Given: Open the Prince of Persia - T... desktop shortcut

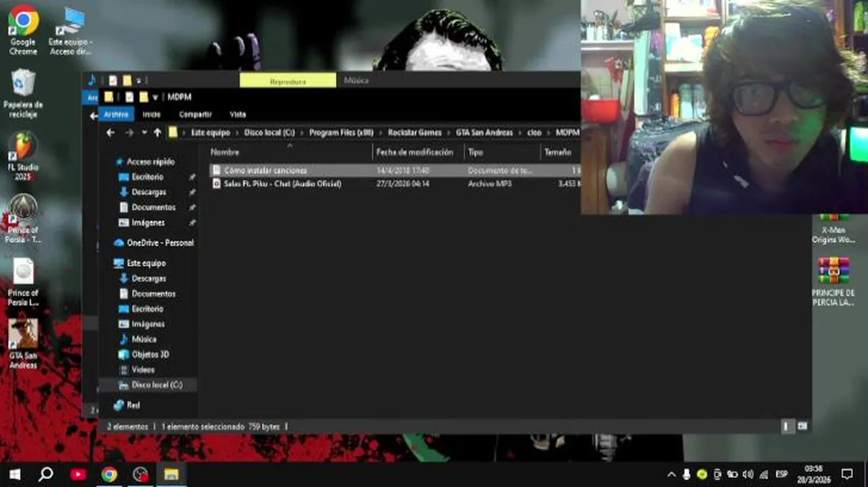Looking at the screenshot, I should click(x=23, y=218).
